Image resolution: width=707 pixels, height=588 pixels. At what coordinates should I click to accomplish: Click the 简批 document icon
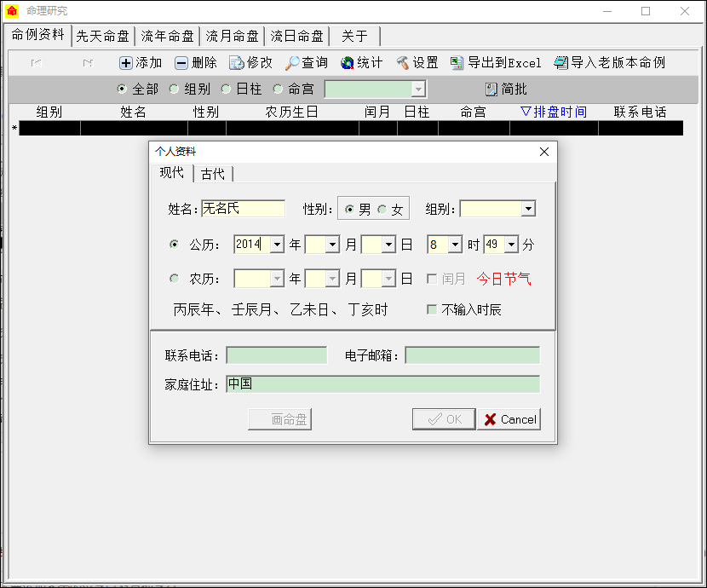tap(491, 89)
